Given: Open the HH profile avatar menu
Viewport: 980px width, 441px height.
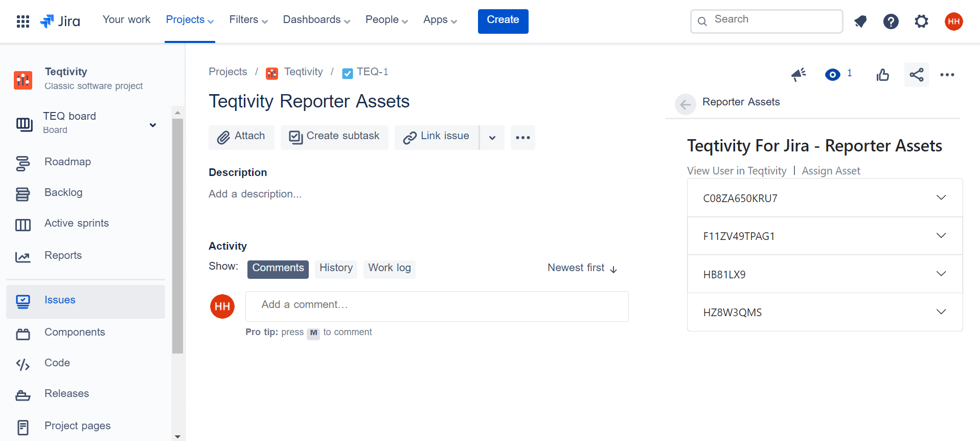Looking at the screenshot, I should pos(954,21).
